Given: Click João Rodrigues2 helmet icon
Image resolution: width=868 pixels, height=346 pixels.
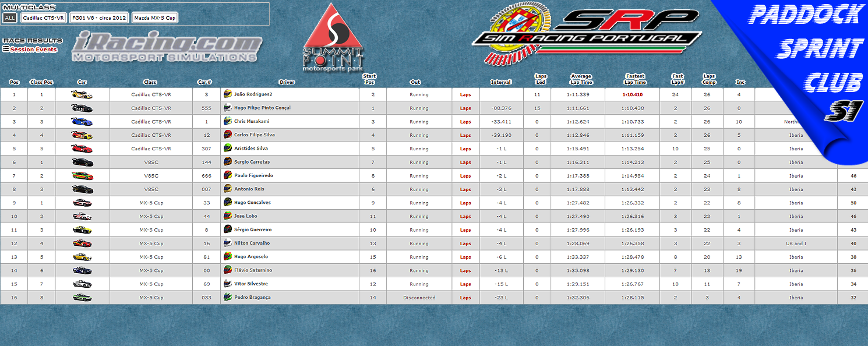Looking at the screenshot, I should pos(228,94).
